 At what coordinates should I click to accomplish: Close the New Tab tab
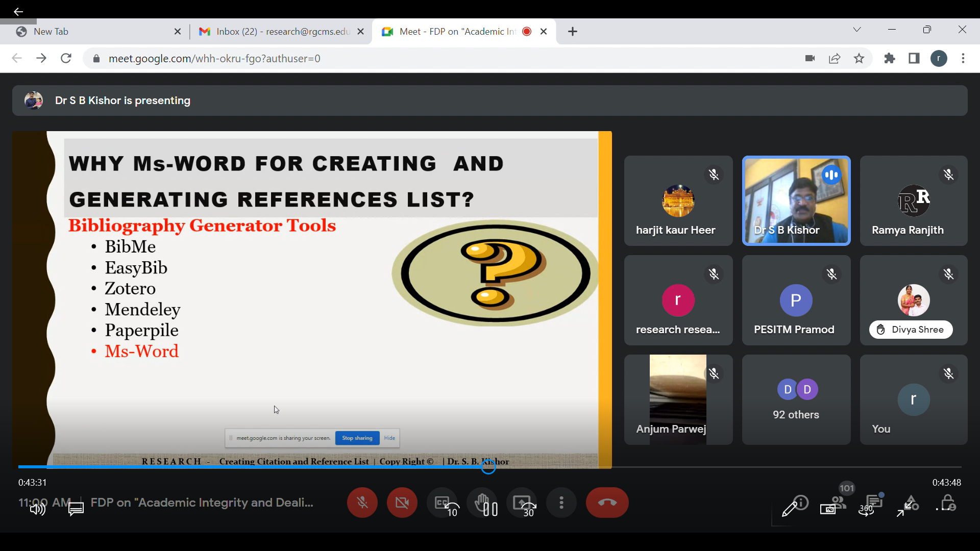[x=178, y=32]
